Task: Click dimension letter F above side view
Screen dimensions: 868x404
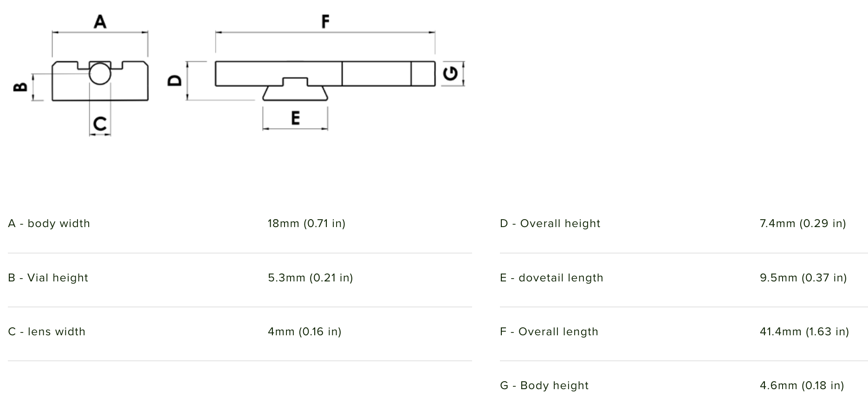Action: 325,21
